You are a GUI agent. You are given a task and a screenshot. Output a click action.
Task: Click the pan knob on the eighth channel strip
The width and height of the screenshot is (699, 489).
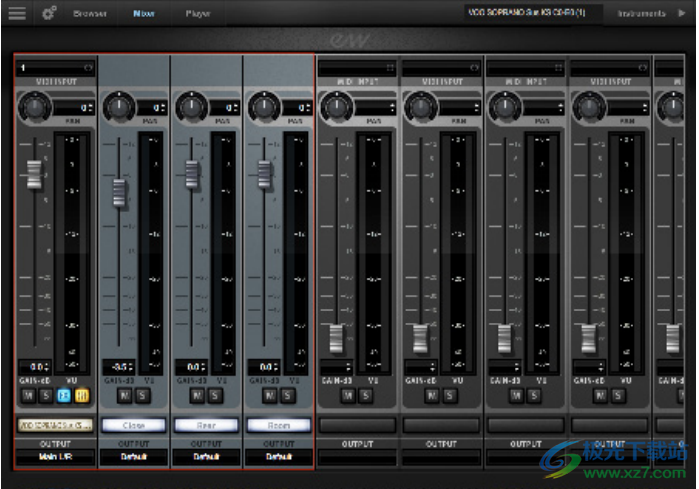point(589,107)
